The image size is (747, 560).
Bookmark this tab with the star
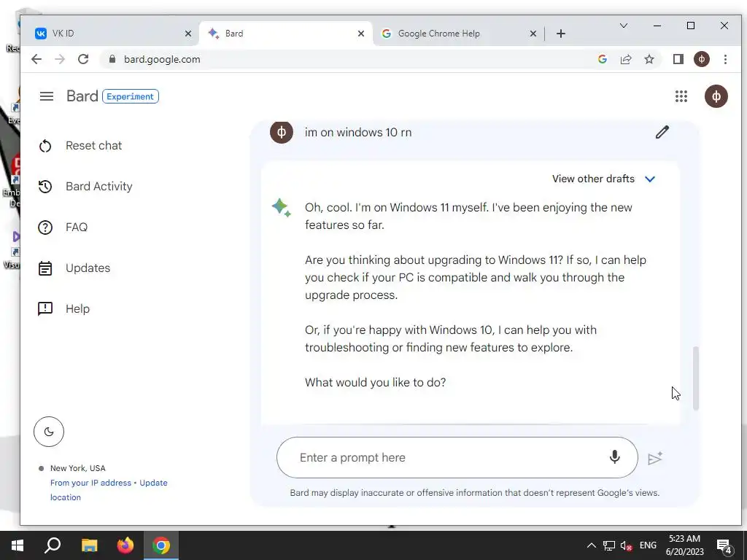pyautogui.click(x=649, y=59)
